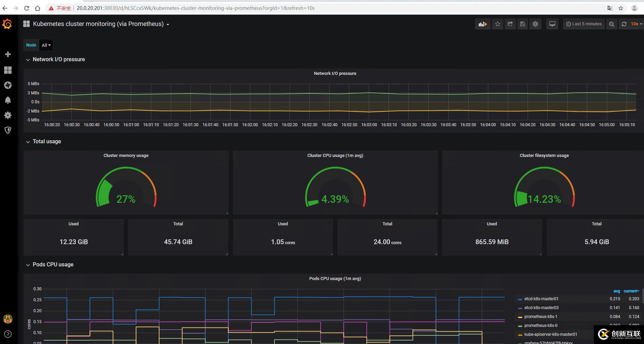
Task: Click the Grafana logo home icon
Action: (7, 24)
